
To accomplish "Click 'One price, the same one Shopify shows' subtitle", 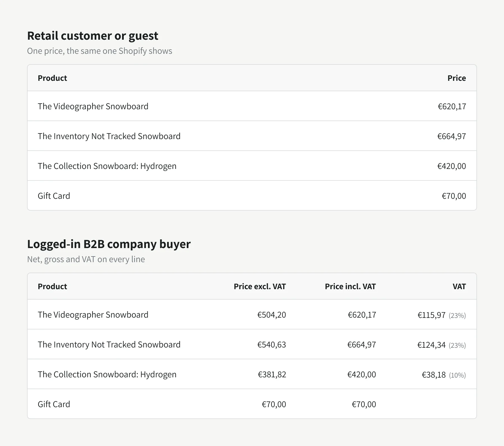I will coord(100,51).
